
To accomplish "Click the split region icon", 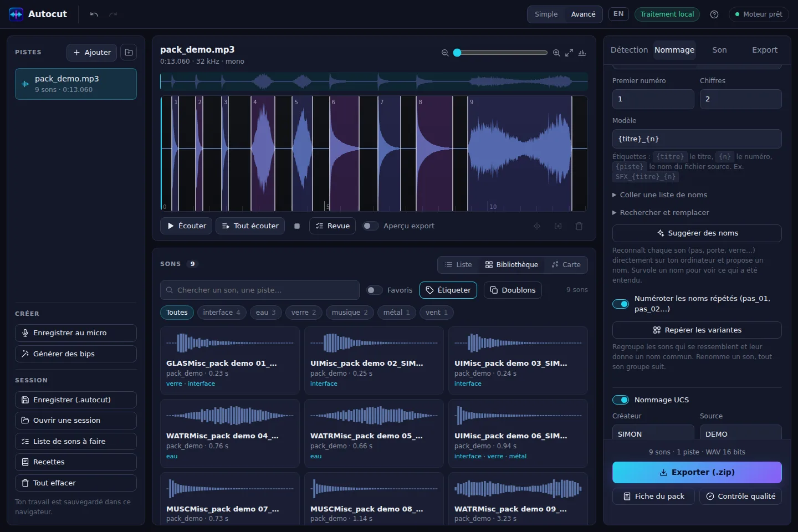I will click(x=537, y=226).
